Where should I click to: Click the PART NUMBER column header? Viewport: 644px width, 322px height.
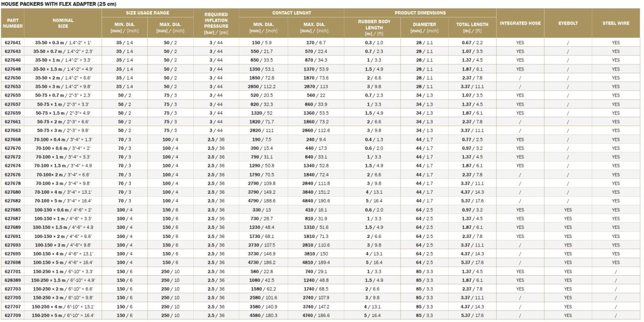tap(12, 23)
